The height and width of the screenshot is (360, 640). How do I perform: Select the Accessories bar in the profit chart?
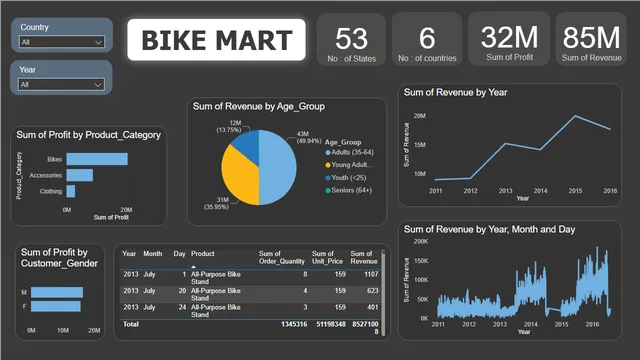pyautogui.click(x=80, y=175)
